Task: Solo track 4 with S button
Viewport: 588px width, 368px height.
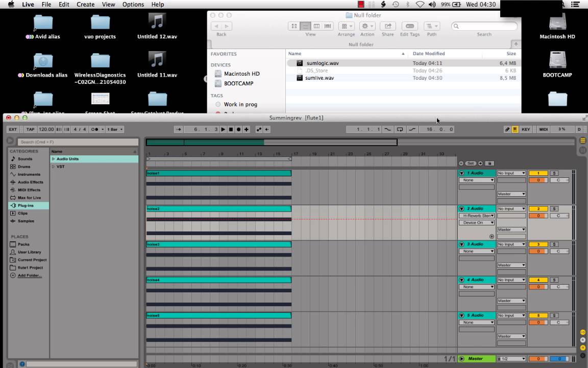Action: pos(554,280)
